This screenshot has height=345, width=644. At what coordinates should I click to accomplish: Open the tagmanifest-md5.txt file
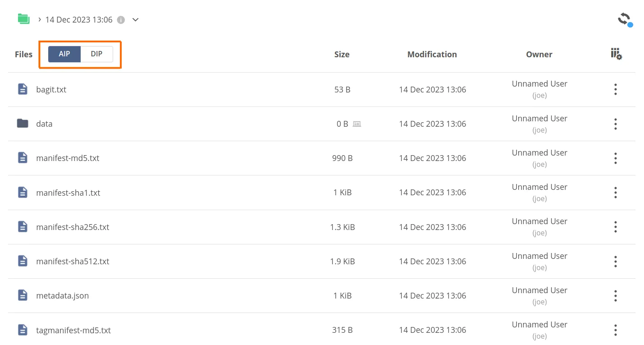pos(73,330)
